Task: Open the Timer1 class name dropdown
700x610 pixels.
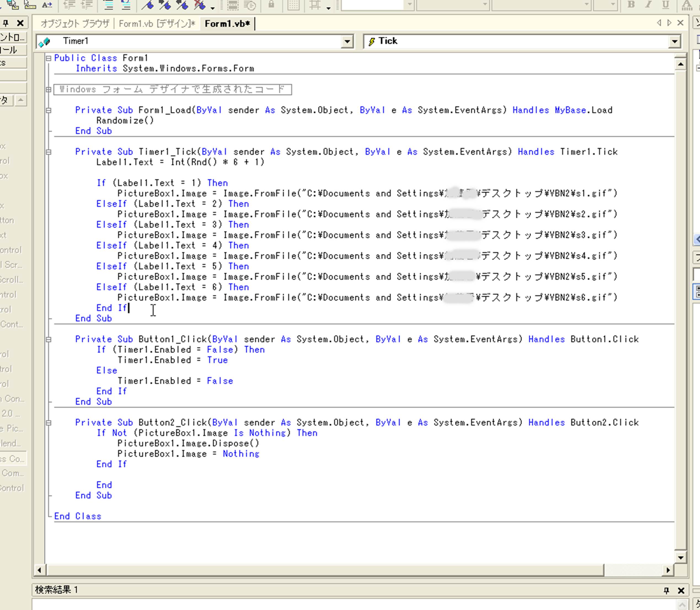Action: coord(347,42)
